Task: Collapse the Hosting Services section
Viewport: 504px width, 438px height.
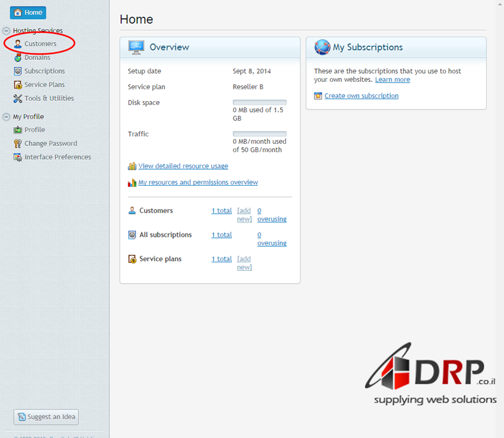Action: (x=7, y=30)
